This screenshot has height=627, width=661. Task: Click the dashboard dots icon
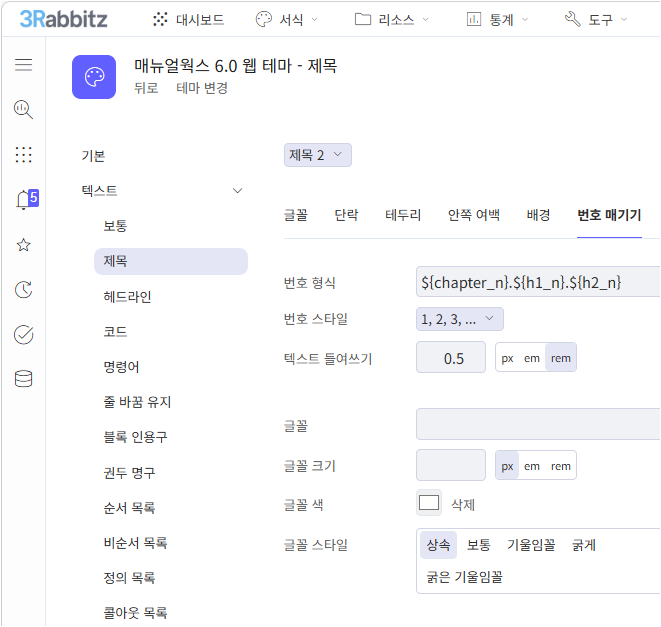[160, 19]
